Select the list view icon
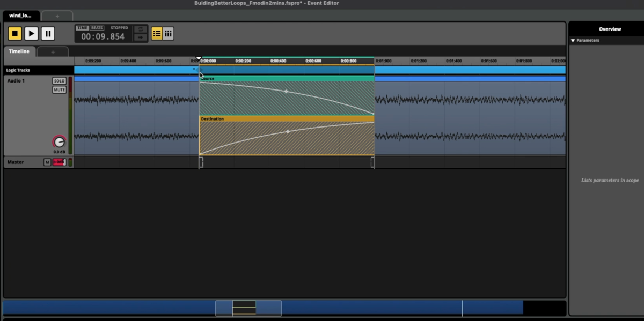The height and width of the screenshot is (321, 644). [157, 34]
